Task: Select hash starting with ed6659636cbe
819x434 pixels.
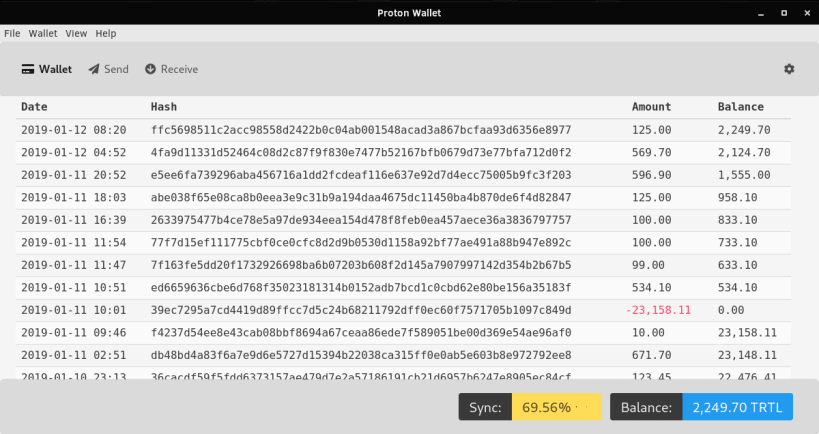Action: click(x=361, y=287)
